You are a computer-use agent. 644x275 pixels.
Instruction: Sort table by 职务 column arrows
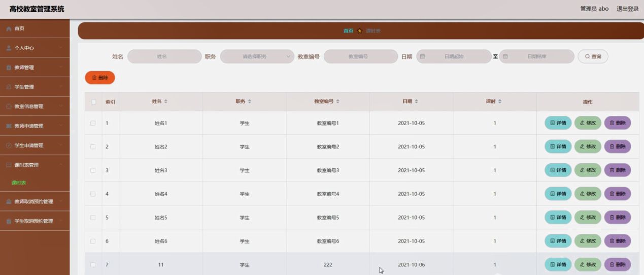click(249, 102)
